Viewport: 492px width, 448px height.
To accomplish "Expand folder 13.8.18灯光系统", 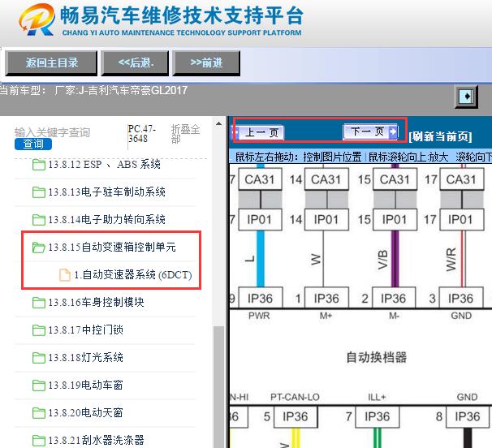I will [78, 358].
